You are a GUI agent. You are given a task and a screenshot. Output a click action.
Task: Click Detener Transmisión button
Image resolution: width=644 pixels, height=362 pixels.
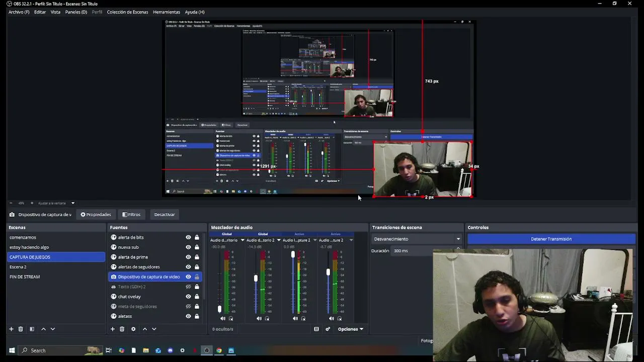551,239
